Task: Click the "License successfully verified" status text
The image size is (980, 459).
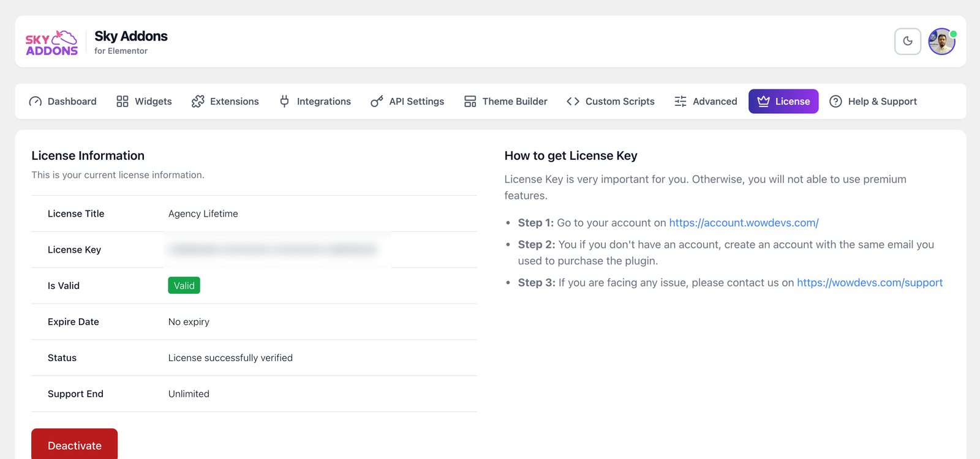Action: 230,358
